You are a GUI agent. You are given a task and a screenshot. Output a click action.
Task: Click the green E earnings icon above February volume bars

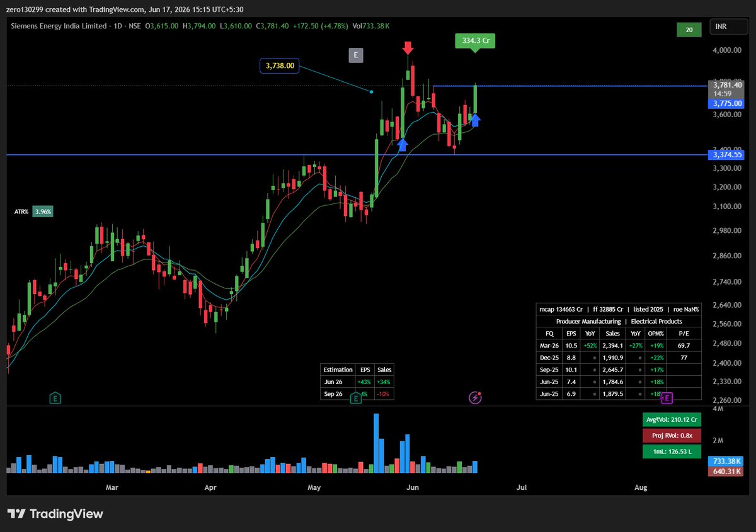55,397
